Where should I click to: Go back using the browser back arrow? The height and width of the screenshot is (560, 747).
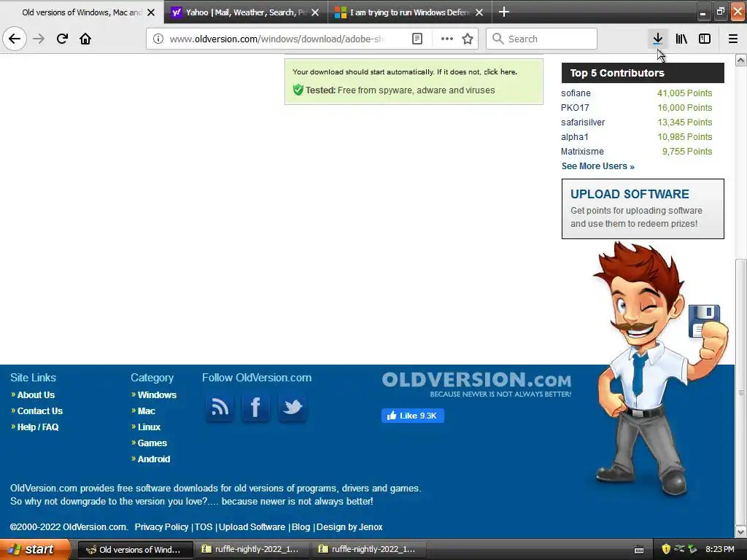click(x=15, y=39)
